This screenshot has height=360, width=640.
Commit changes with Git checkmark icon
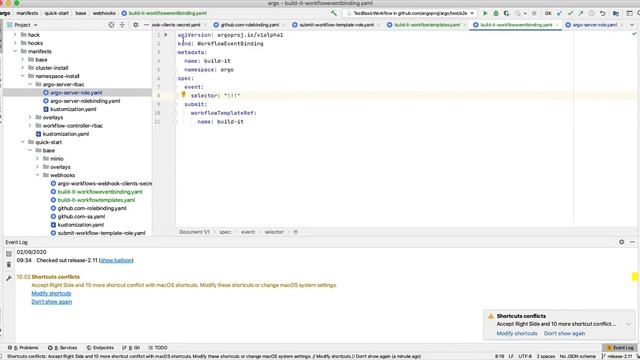[x=570, y=13]
